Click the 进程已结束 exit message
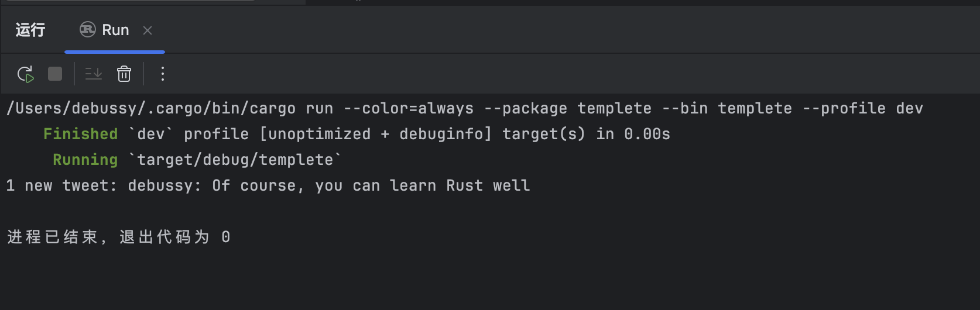The width and height of the screenshot is (980, 310). 53,237
